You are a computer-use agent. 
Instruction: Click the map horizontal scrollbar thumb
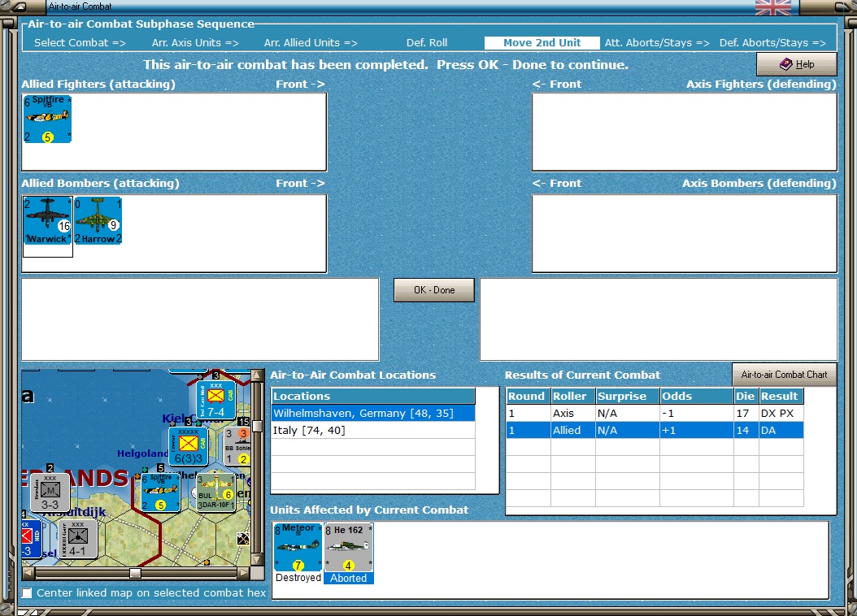pos(135,573)
